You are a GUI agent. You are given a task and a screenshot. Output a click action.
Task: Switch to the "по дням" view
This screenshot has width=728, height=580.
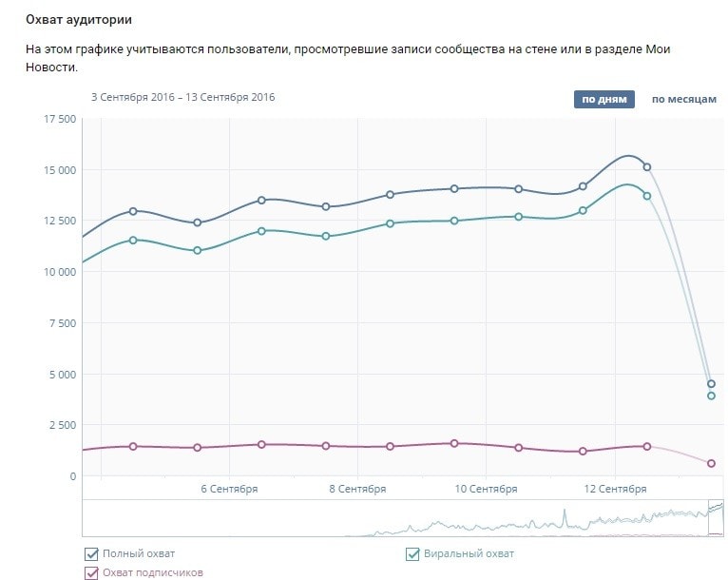pyautogui.click(x=603, y=99)
